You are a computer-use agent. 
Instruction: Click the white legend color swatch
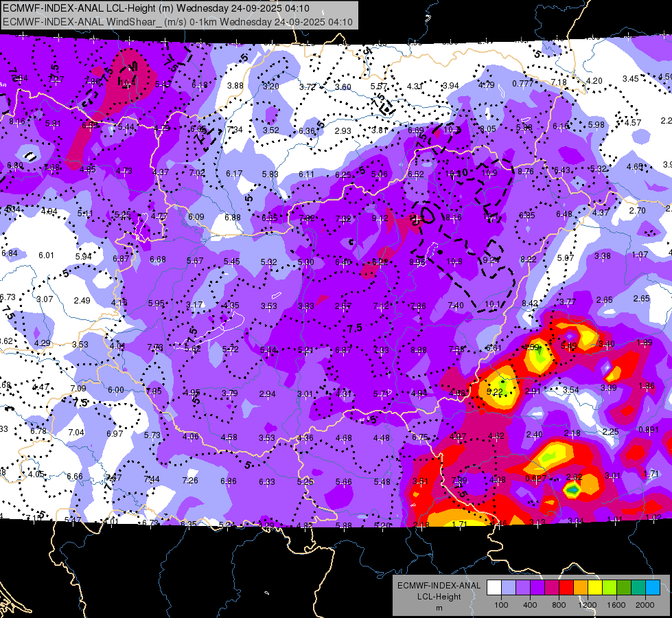[494, 588]
